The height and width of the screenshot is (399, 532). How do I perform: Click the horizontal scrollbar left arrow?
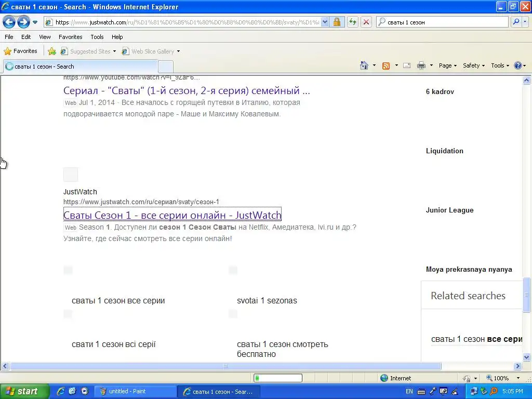pos(5,366)
